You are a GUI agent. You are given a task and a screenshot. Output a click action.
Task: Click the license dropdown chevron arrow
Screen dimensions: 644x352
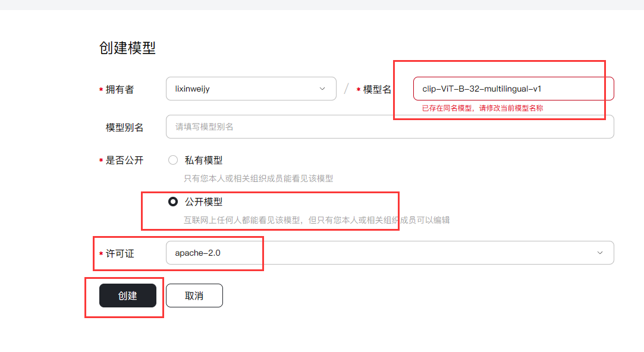[x=599, y=253]
